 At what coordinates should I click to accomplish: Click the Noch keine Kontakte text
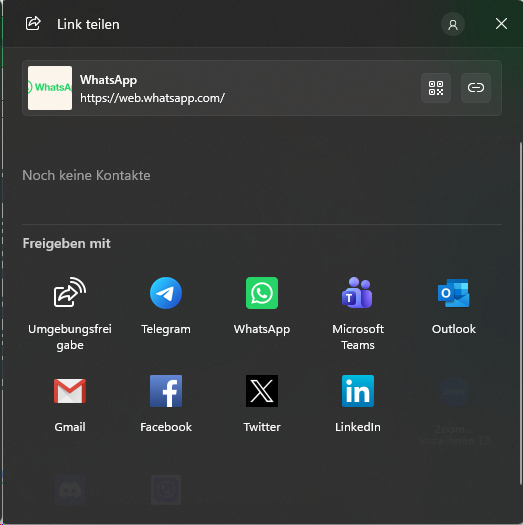coord(86,175)
